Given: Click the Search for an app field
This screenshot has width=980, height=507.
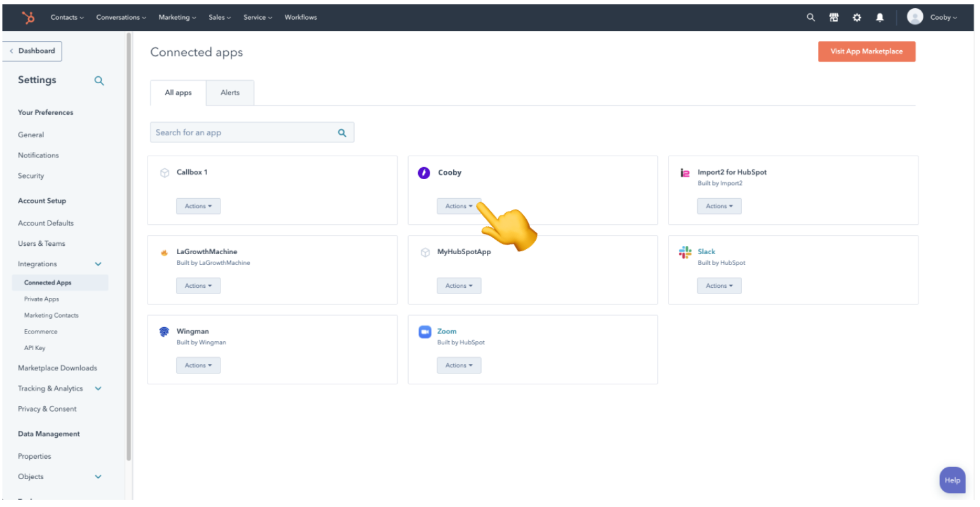Looking at the screenshot, I should pyautogui.click(x=252, y=132).
